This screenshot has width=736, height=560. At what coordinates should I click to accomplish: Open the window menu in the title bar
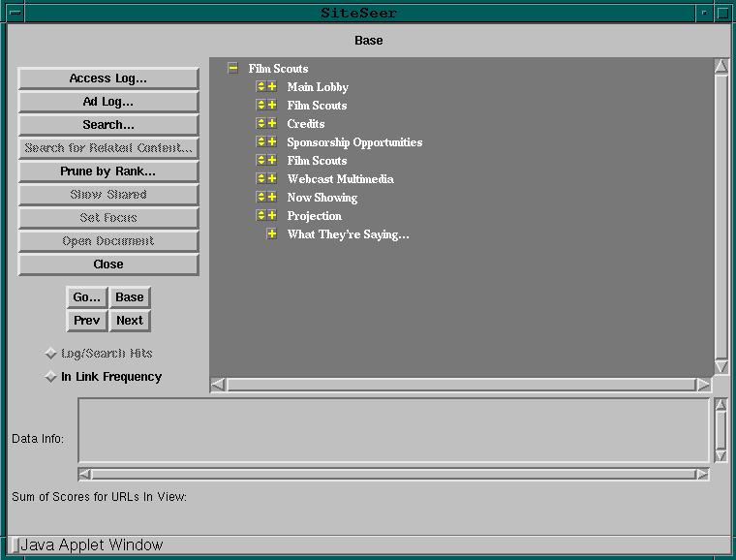pos(15,13)
